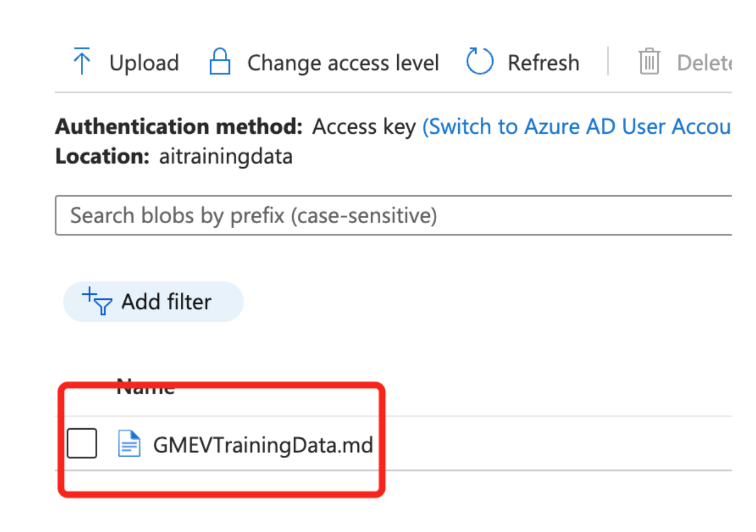Screen dimensions: 756x532
Task: Click the Upload arrow icon
Action: [82, 62]
